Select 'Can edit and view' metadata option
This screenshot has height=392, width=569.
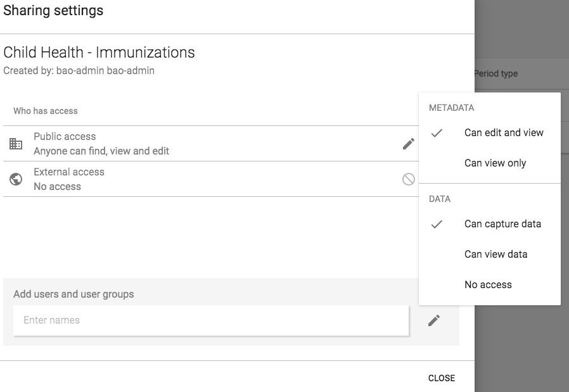pos(504,133)
